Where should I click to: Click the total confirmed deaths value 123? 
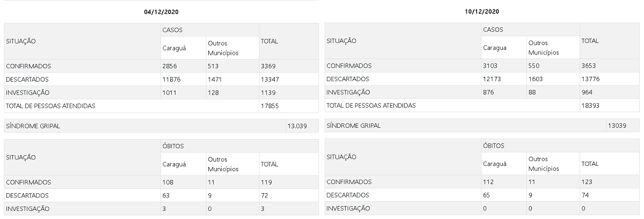tap(587, 182)
